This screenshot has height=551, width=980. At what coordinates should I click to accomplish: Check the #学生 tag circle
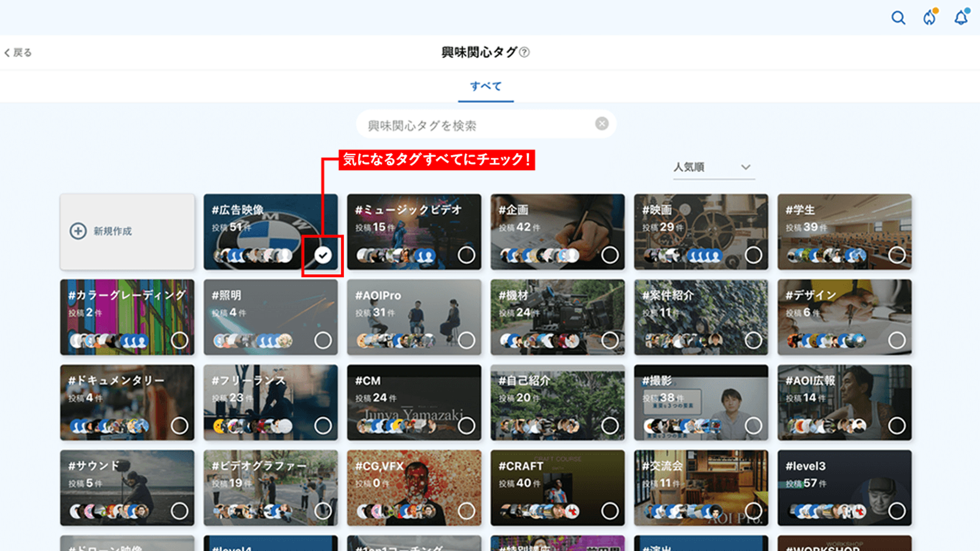point(897,255)
